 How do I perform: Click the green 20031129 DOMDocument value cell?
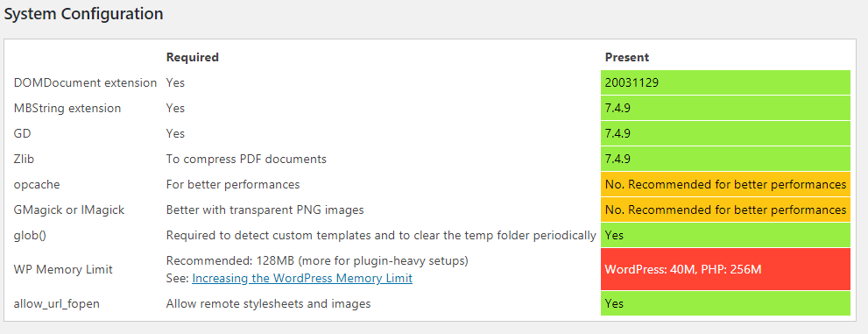click(x=725, y=82)
